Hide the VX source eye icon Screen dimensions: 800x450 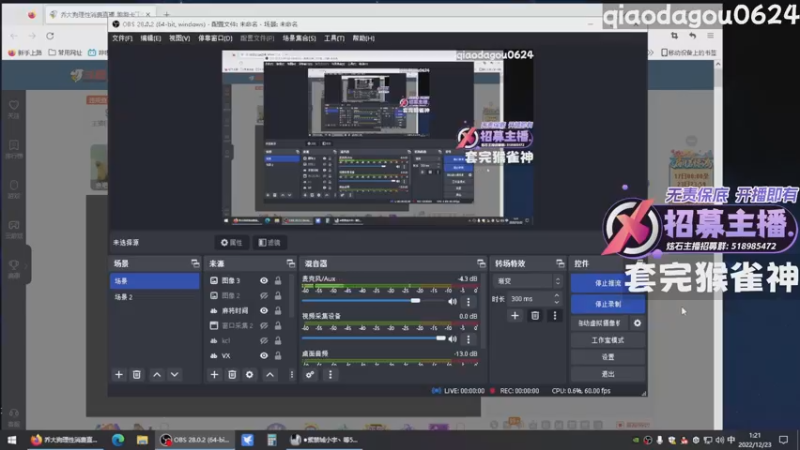coord(264,356)
